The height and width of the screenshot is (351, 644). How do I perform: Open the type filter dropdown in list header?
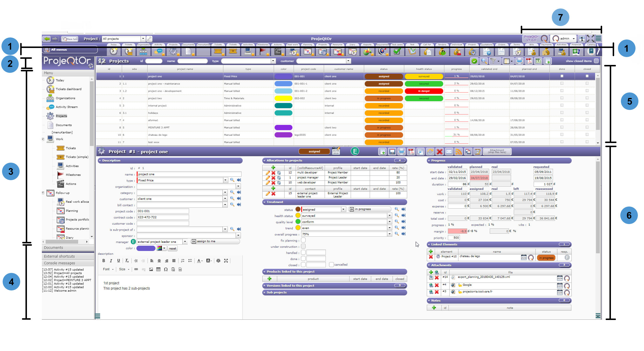pos(273,61)
